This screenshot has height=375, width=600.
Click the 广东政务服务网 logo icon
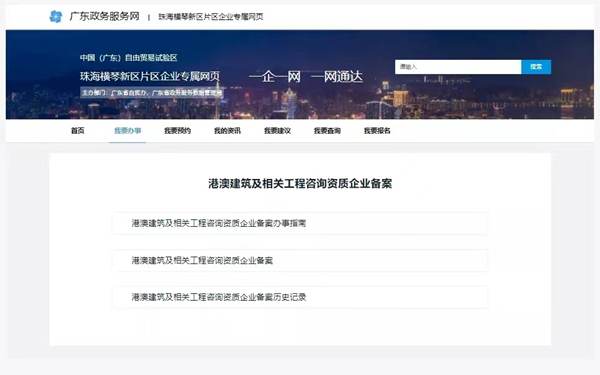click(56, 16)
